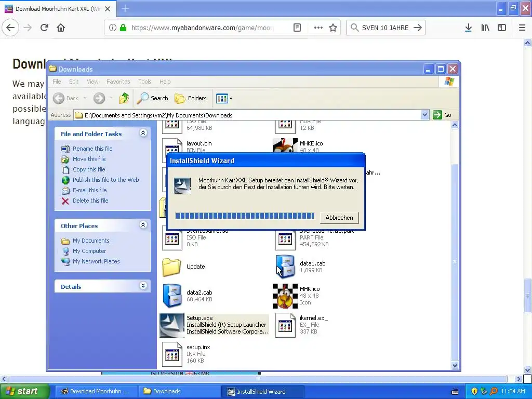The height and width of the screenshot is (399, 532).
Task: Open page actions three-dot menu
Action: tap(318, 28)
